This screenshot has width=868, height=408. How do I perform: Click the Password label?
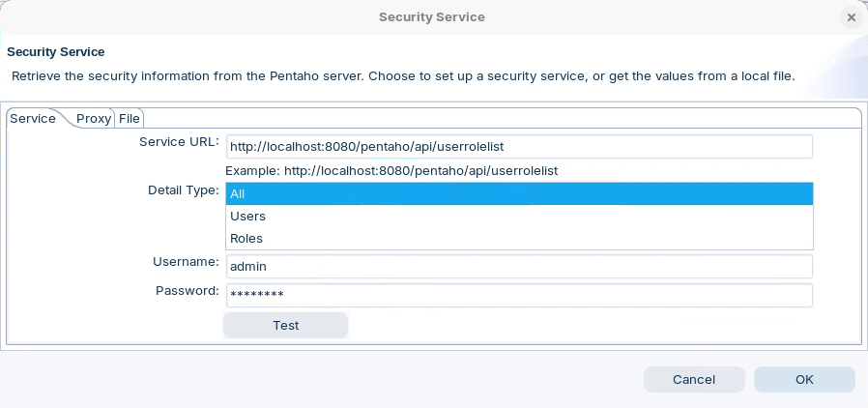(187, 291)
